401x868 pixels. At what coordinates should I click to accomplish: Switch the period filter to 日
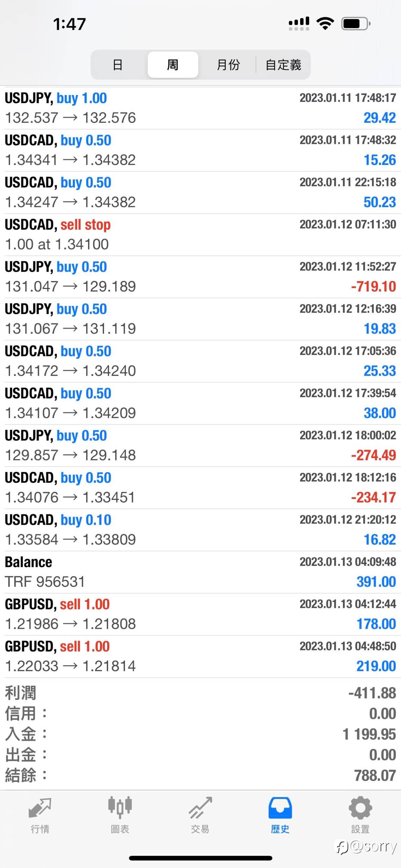click(117, 65)
